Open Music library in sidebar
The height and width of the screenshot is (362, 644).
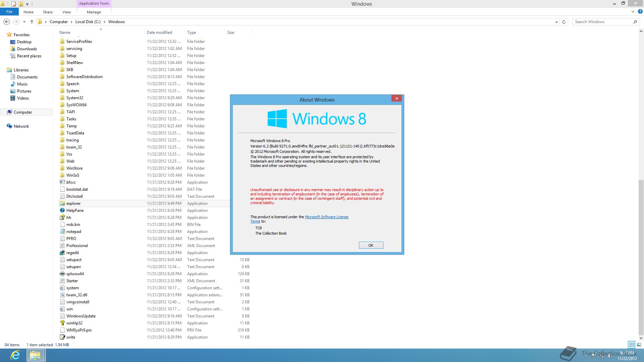[x=22, y=84]
